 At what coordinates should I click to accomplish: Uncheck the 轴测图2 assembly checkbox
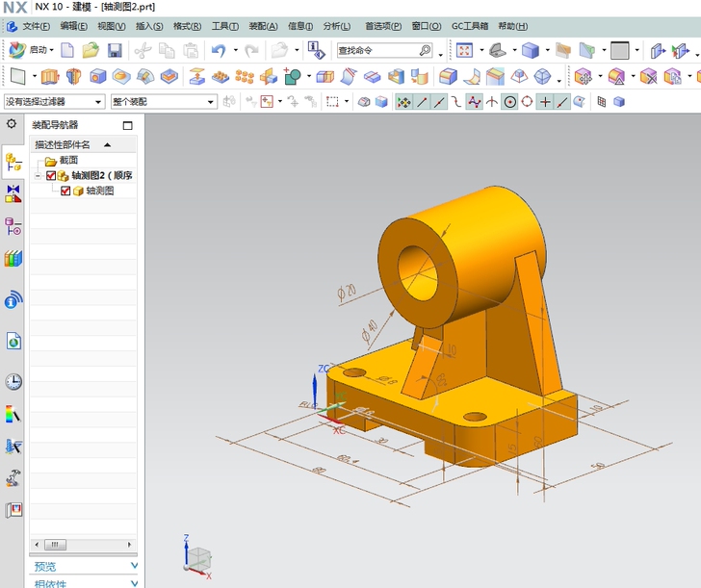pos(51,176)
